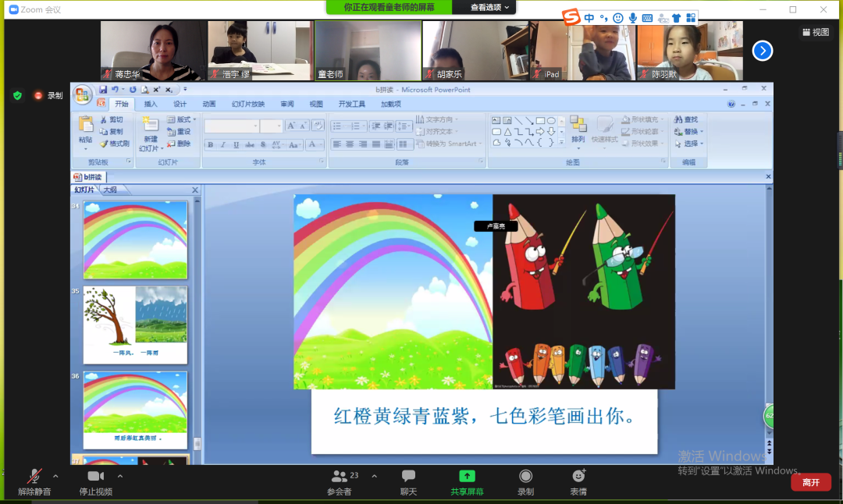Click 删除 delete slide button

[x=179, y=144]
